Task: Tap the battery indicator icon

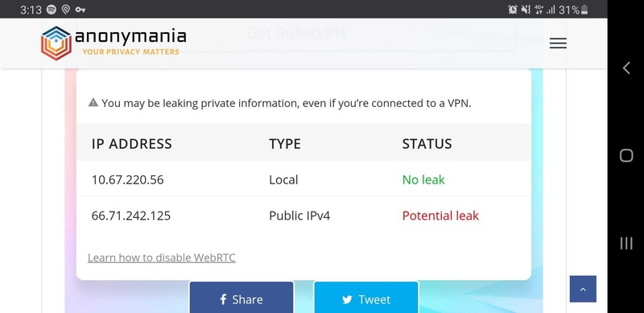Action: pyautogui.click(x=584, y=10)
